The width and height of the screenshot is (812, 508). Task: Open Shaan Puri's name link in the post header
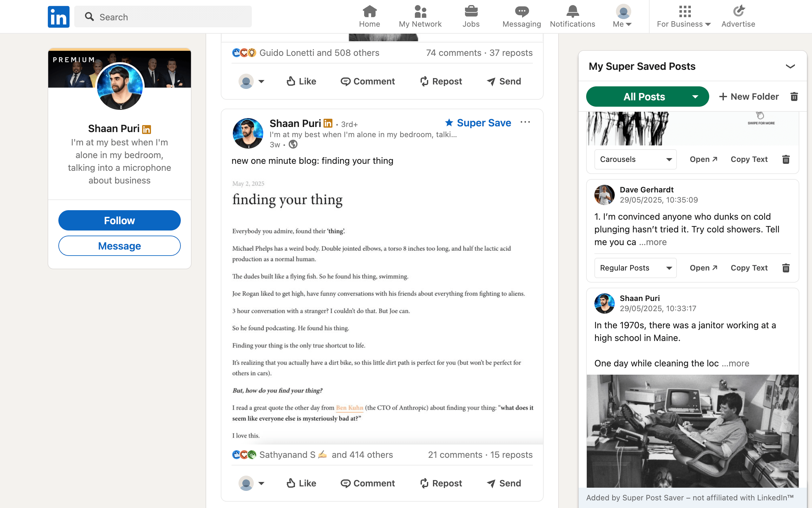295,124
